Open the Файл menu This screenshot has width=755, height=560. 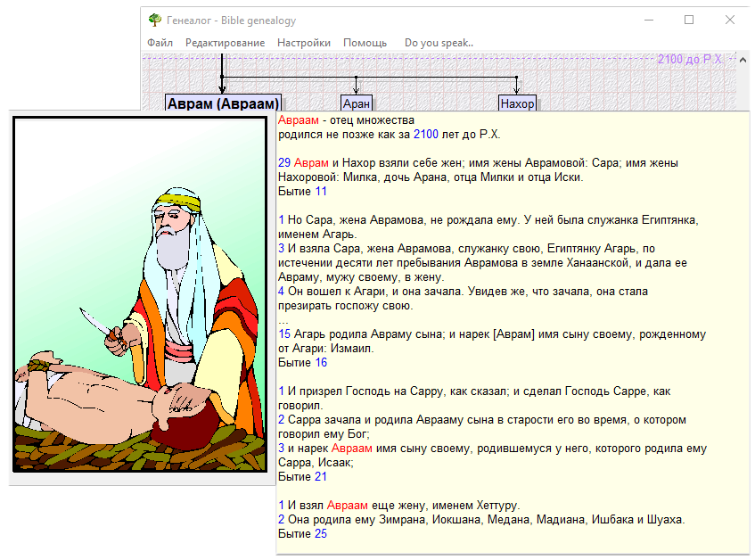pos(160,43)
